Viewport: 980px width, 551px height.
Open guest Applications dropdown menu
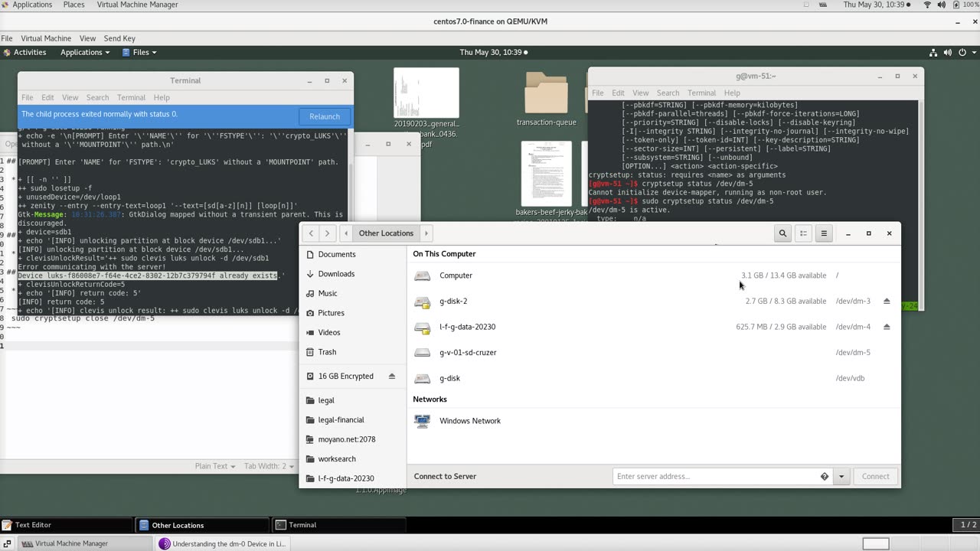(85, 53)
